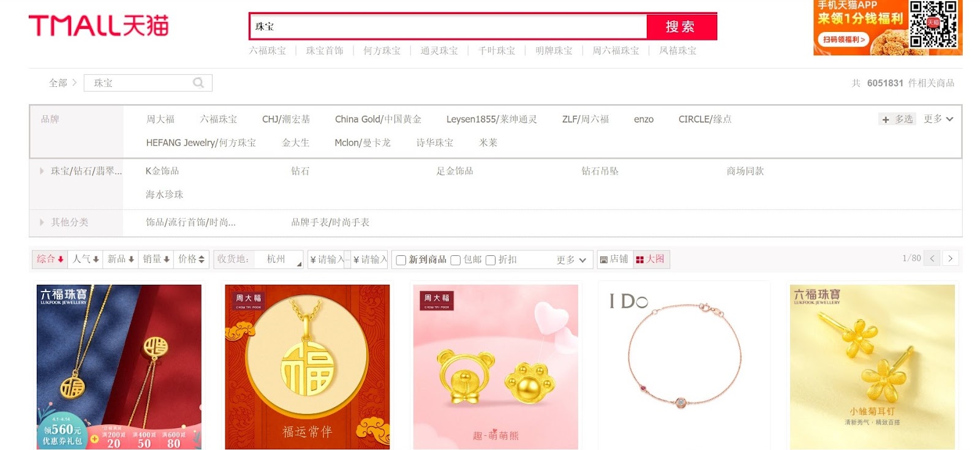Viewport: 980px width, 450px height.
Task: Tick the 折扣 discount checkbox
Action: pos(490,260)
